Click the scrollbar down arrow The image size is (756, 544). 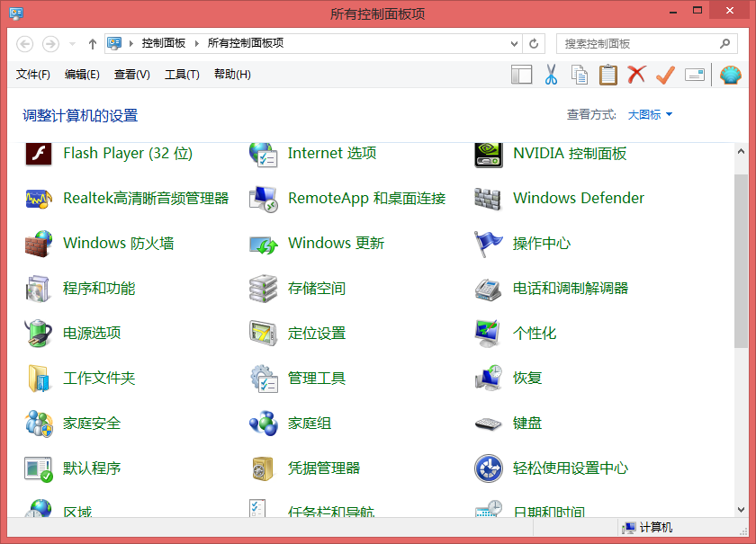tap(741, 510)
